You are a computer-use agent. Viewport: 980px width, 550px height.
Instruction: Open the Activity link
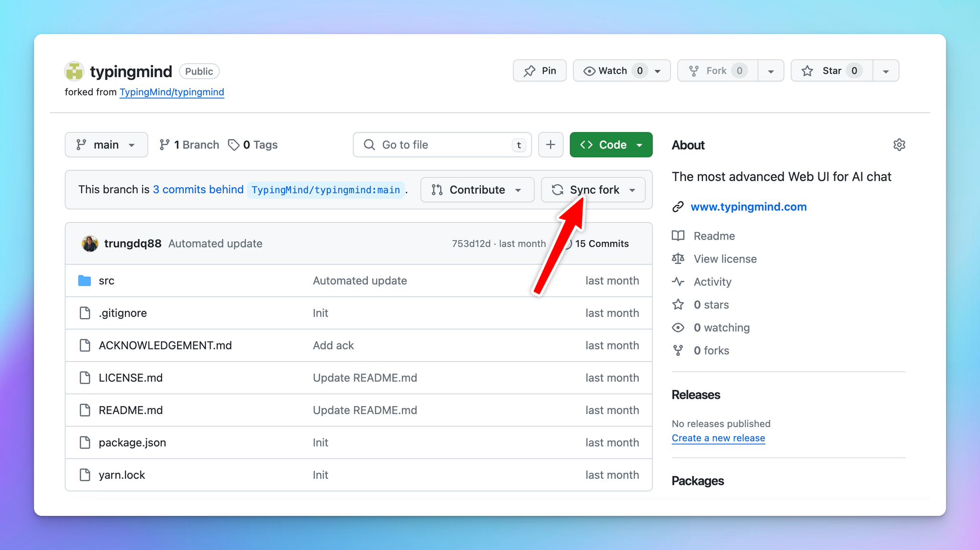click(713, 282)
